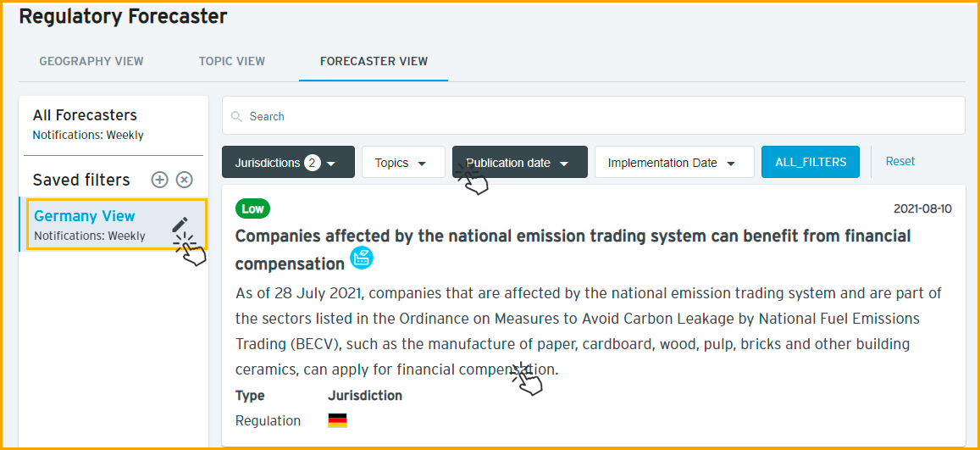Select the Germany View saved filter

(113, 225)
